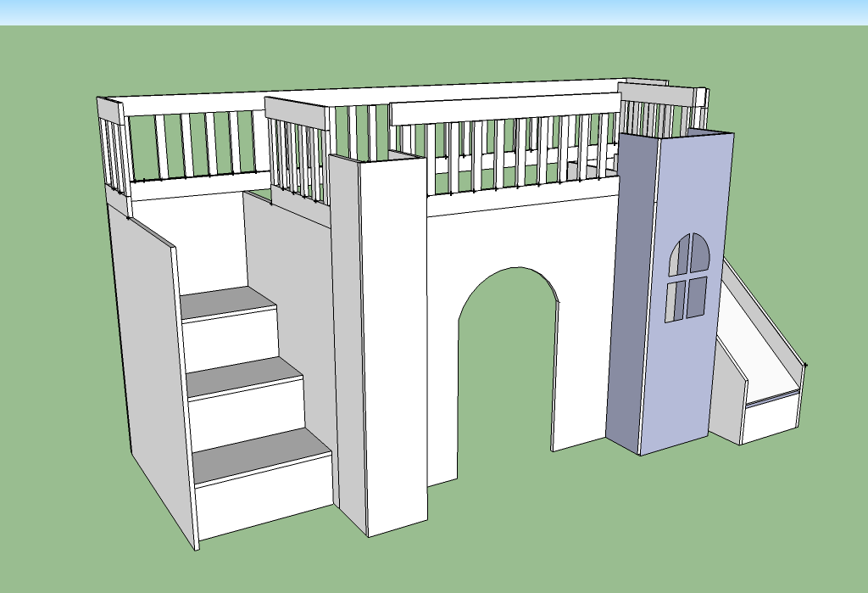Select the top rail above the front balusters
Viewport: 868px width, 593px height.
point(505,109)
